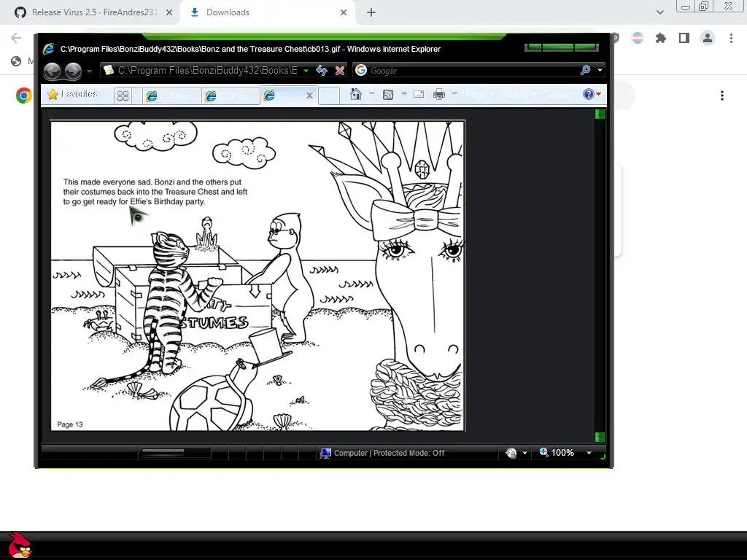Click the GitHub favicon on first Chrome tab

coord(20,12)
